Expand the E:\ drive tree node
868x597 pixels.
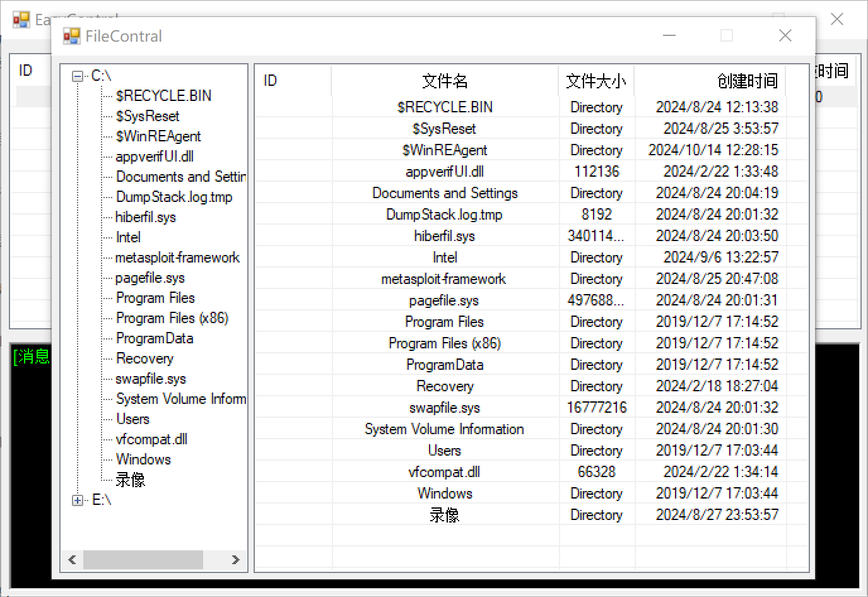click(78, 500)
